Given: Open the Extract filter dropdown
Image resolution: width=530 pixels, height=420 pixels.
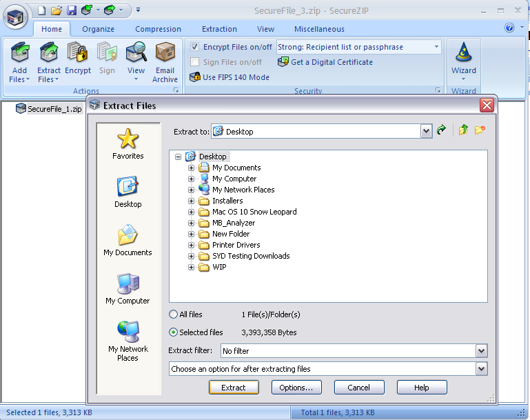Looking at the screenshot, I should point(481,351).
